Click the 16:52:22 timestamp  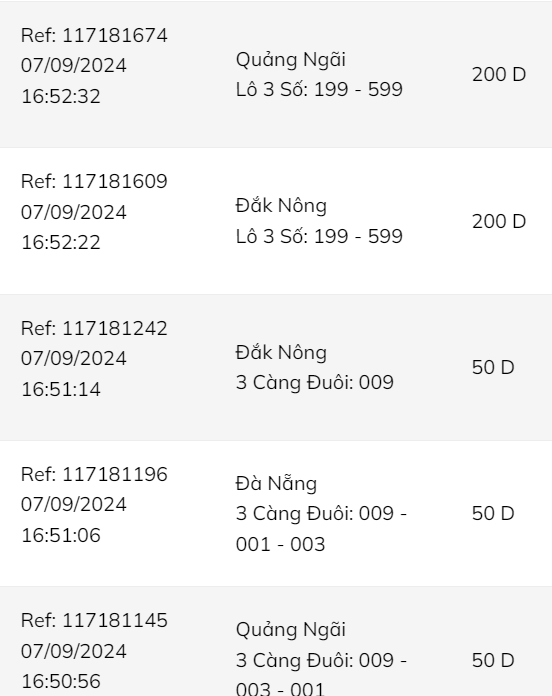point(61,242)
